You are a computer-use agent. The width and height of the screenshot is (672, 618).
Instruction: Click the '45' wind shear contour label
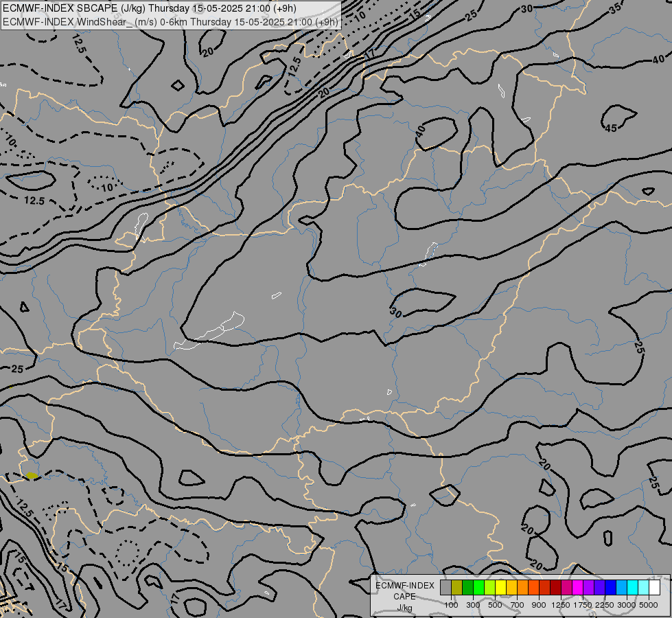611,128
